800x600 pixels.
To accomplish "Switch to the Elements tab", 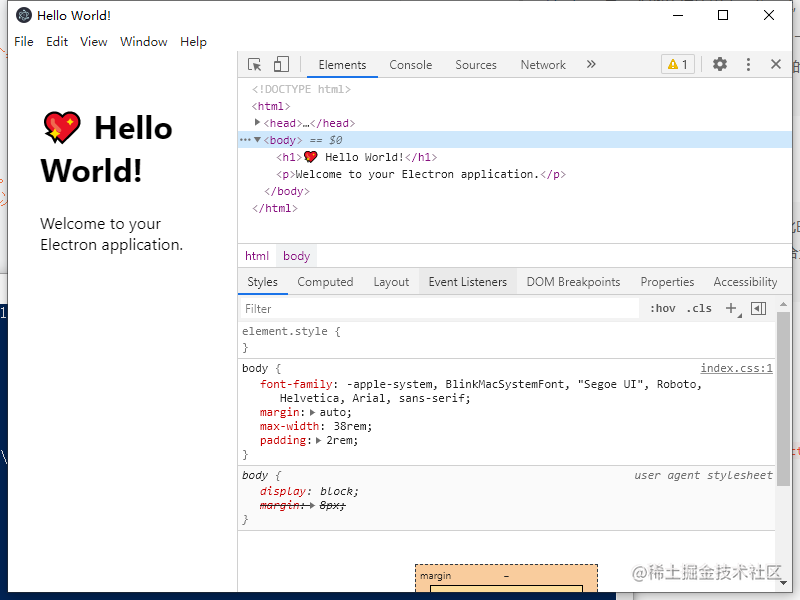I will (x=342, y=65).
